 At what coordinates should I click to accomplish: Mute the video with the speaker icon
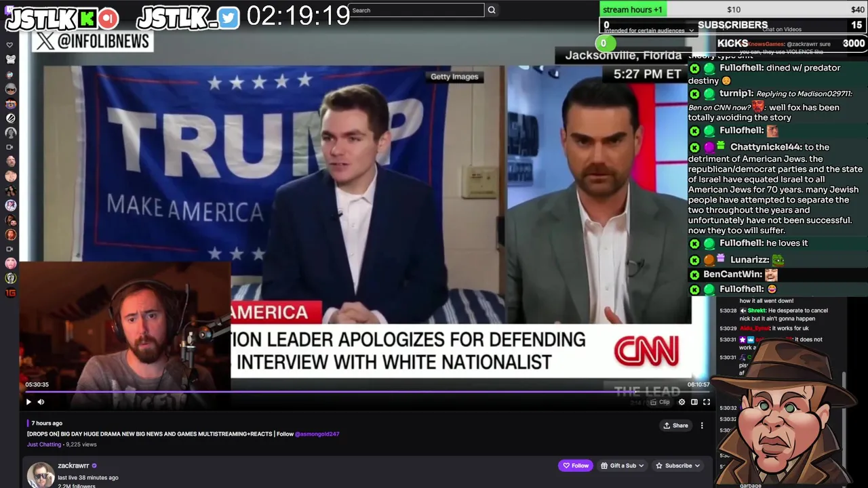(x=41, y=402)
